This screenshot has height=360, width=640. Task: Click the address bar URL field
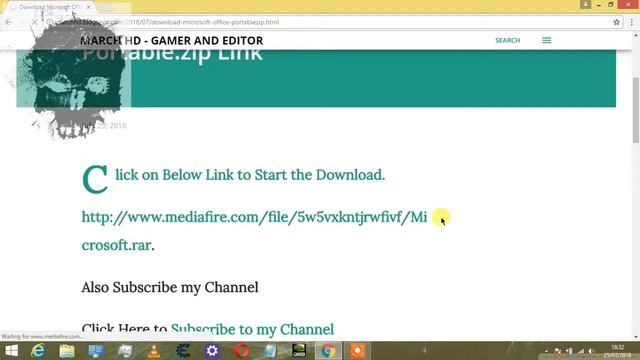pyautogui.click(x=327, y=22)
